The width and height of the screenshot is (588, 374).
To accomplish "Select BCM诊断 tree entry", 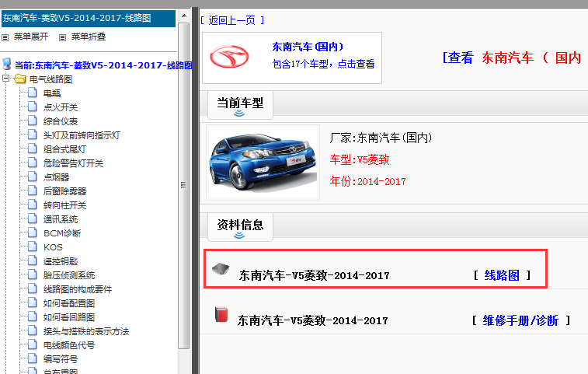I will pos(62,233).
